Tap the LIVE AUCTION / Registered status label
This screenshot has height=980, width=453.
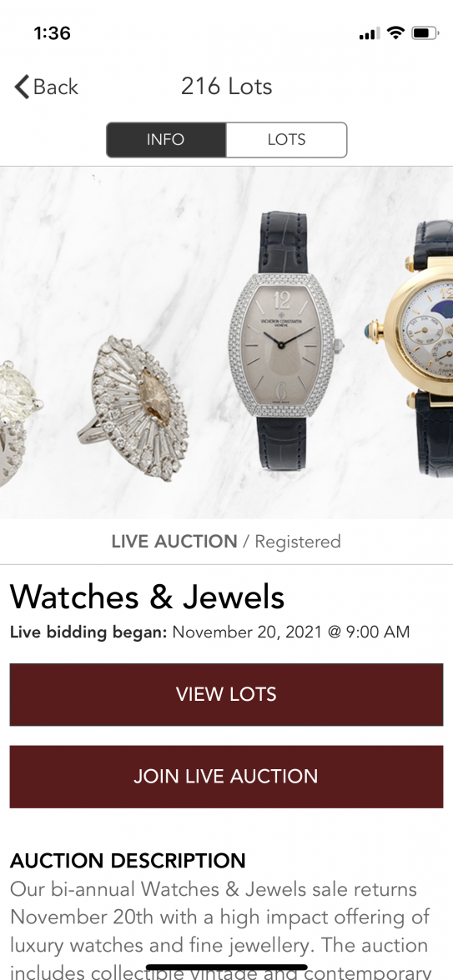point(226,542)
